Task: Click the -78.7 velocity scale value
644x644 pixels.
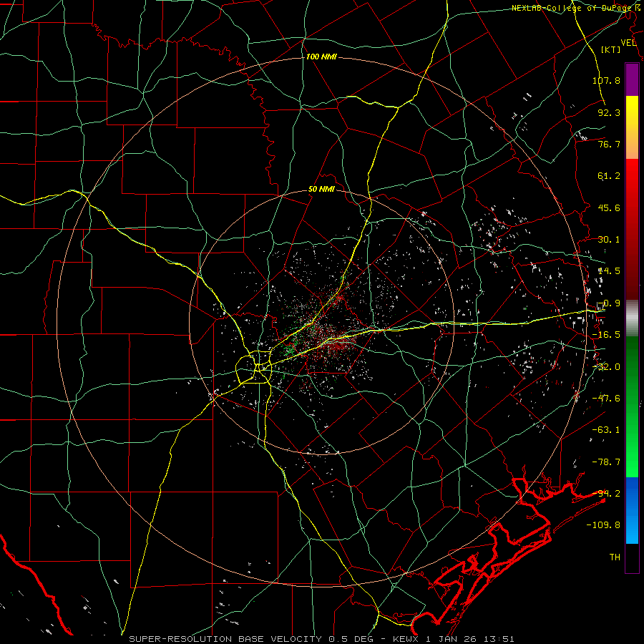Action: tap(606, 462)
